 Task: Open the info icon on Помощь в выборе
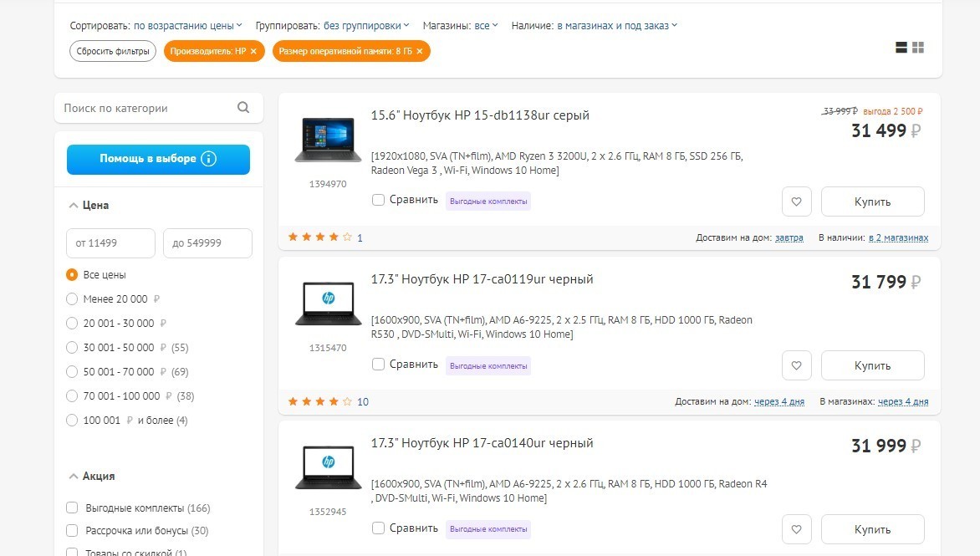(x=209, y=159)
